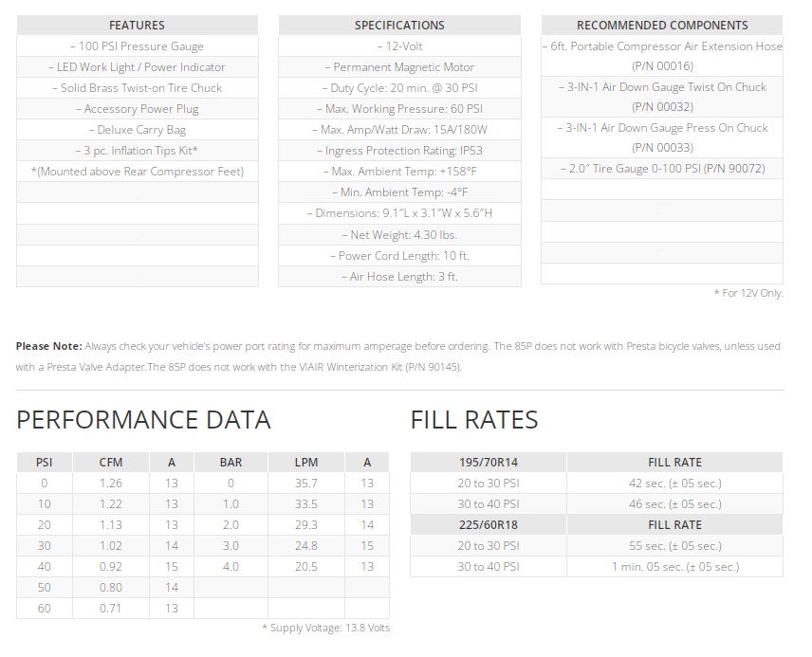This screenshot has height=657, width=812.
Task: Click the Deluxe Carry Bag feature row
Action: point(137,130)
